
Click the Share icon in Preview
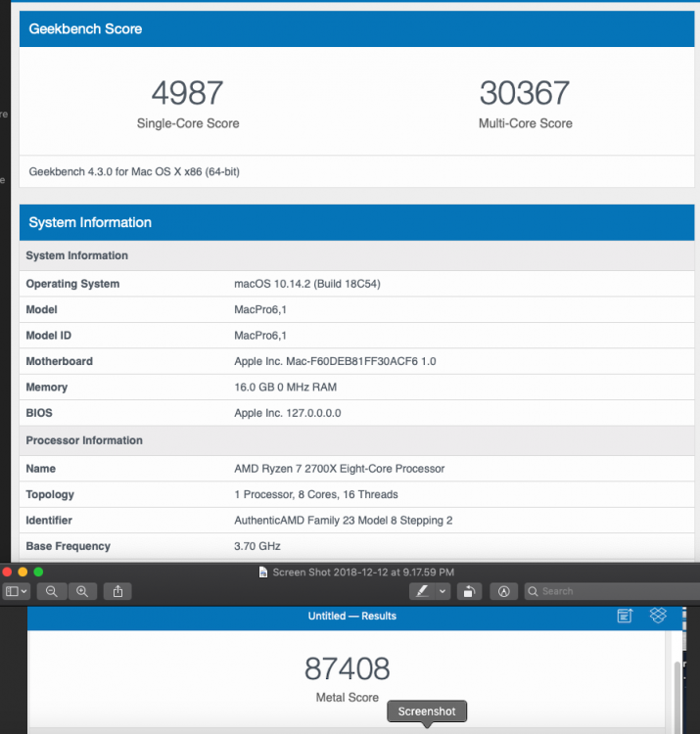pos(117,591)
